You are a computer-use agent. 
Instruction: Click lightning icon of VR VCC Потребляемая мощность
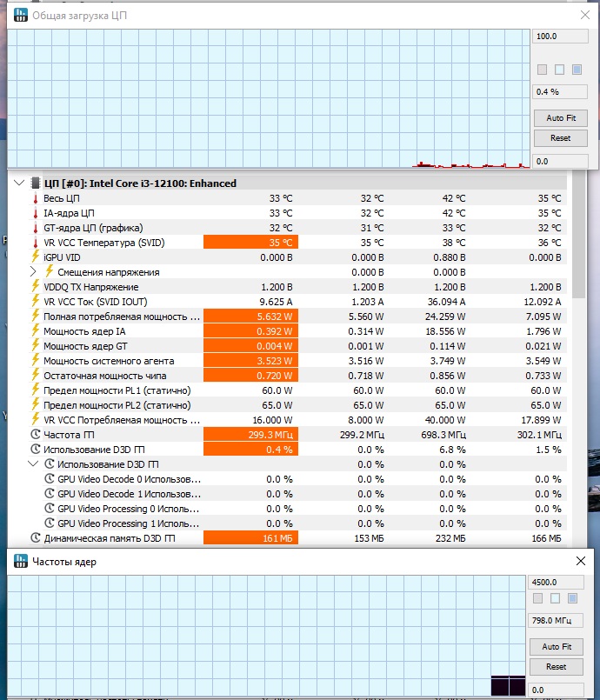coord(36,419)
